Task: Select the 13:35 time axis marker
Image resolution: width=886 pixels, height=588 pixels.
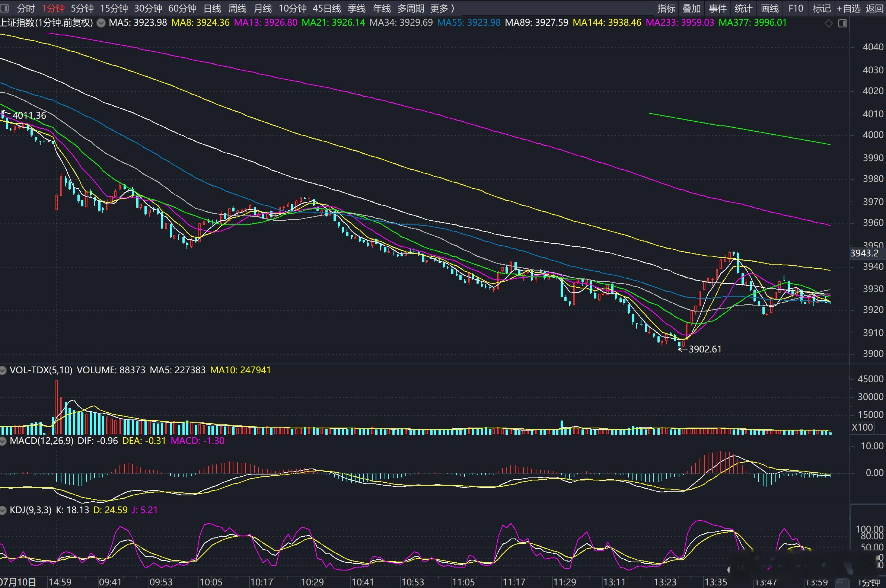Action: (x=716, y=582)
